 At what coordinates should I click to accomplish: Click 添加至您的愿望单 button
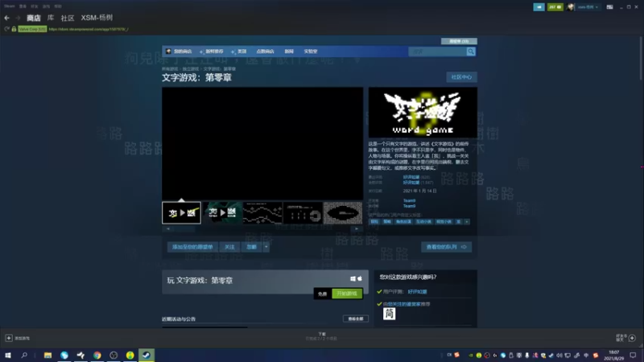pos(192,247)
